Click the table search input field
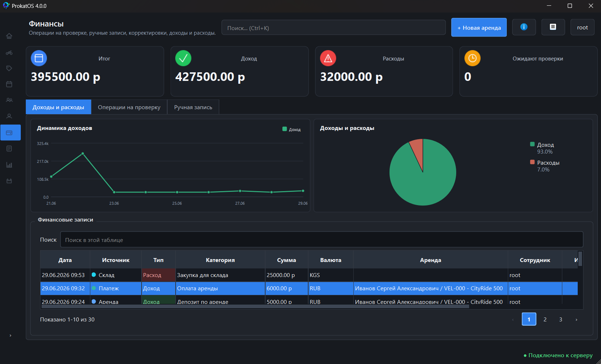 pyautogui.click(x=321, y=239)
